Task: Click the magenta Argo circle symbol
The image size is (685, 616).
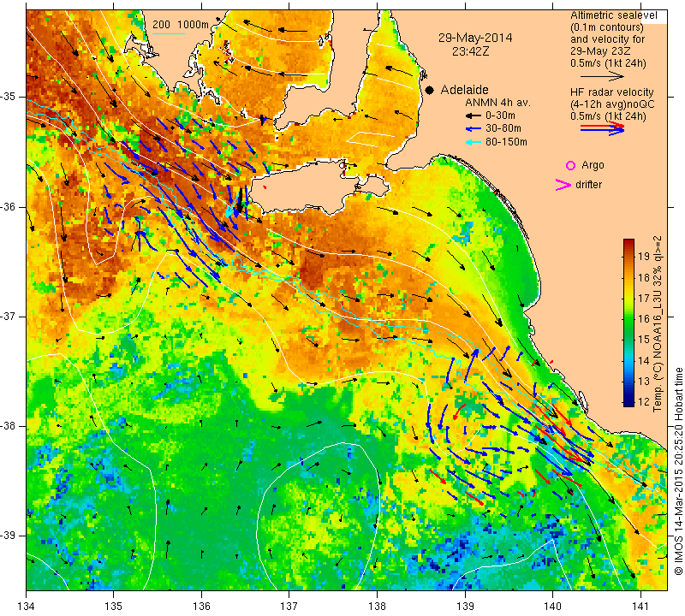Action: [570, 165]
